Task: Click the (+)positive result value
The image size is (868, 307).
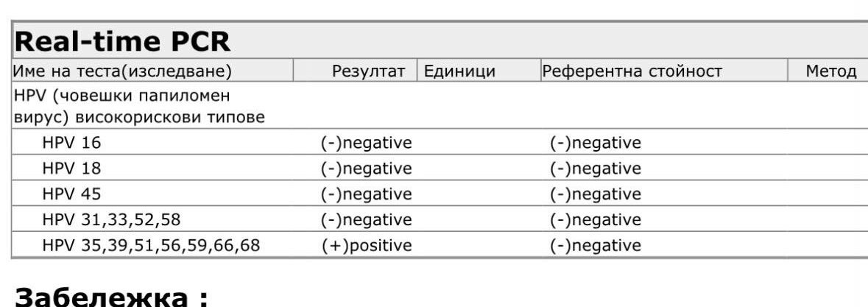Action: 367,246
